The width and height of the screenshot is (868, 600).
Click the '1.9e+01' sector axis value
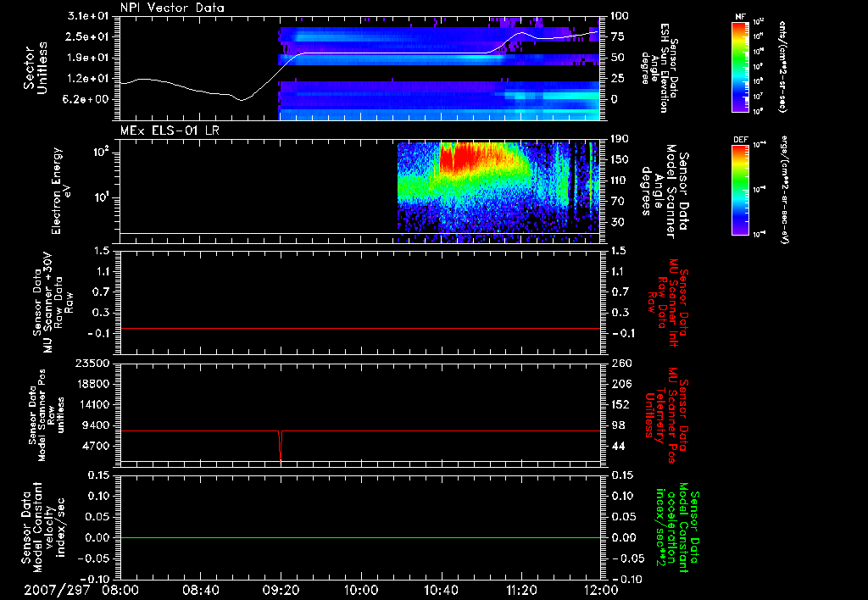tap(88, 58)
